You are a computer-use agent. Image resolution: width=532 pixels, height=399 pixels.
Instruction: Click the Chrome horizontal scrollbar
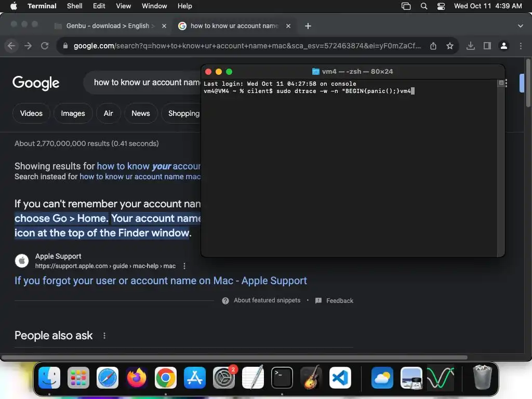pyautogui.click(x=234, y=357)
